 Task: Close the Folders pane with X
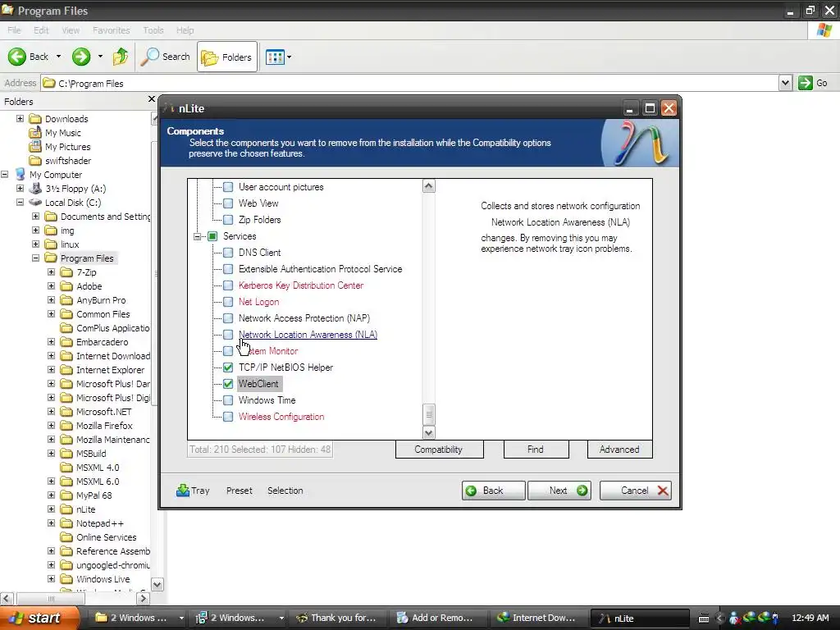click(151, 99)
